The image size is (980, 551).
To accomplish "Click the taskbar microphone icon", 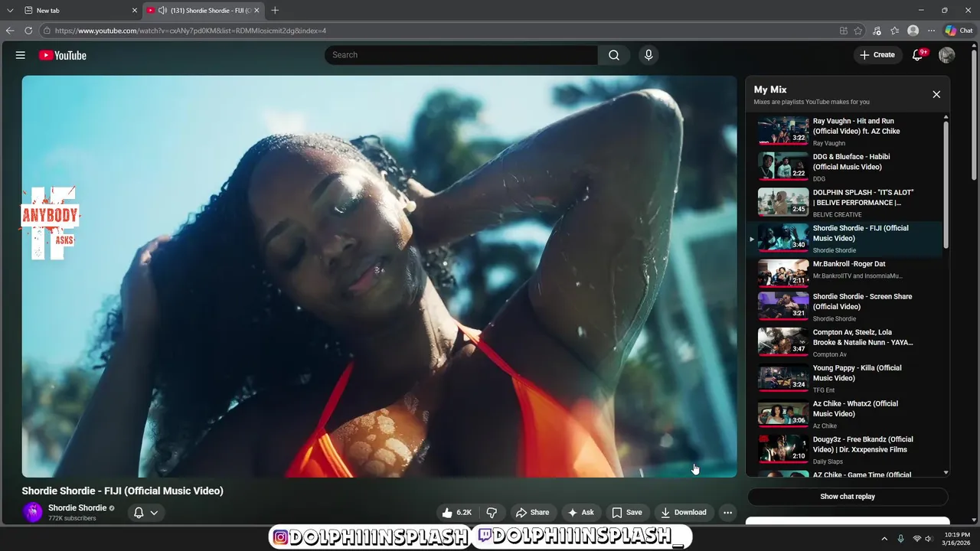I will click(x=900, y=539).
